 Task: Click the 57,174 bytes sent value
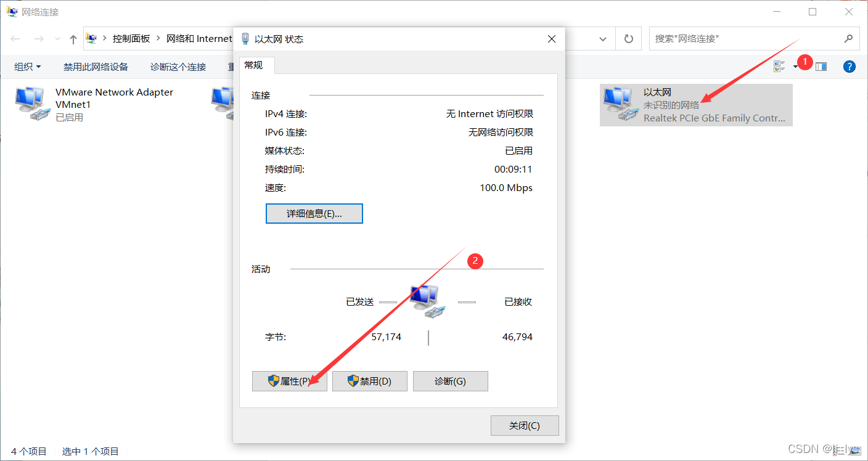[386, 337]
